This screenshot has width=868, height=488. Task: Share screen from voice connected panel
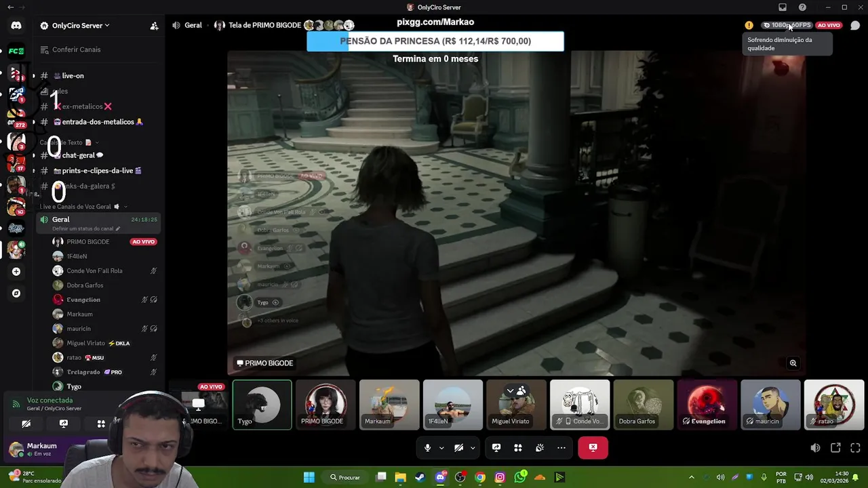click(64, 424)
